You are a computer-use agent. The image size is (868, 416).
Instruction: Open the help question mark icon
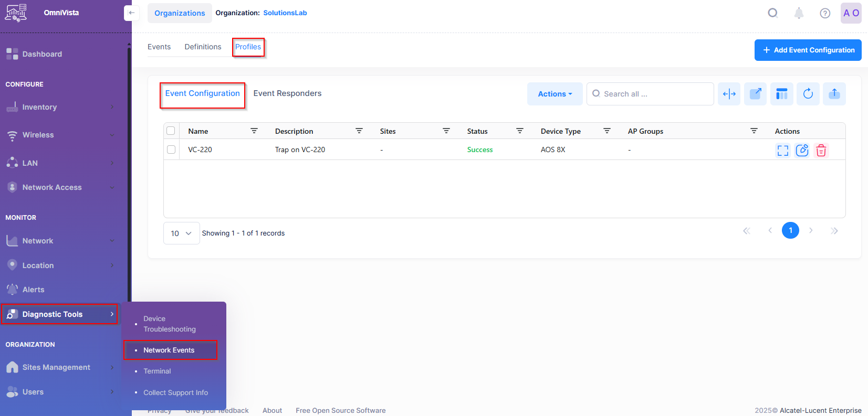pyautogui.click(x=825, y=13)
